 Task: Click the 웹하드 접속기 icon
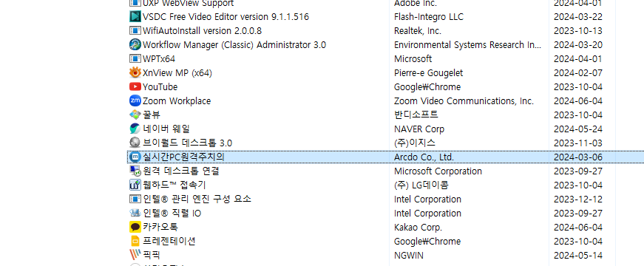135,185
